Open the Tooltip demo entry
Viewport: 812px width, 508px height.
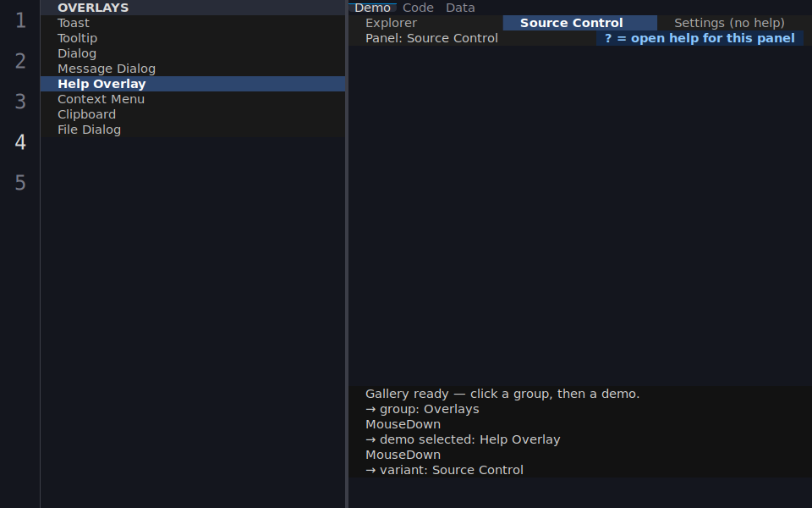[193, 38]
